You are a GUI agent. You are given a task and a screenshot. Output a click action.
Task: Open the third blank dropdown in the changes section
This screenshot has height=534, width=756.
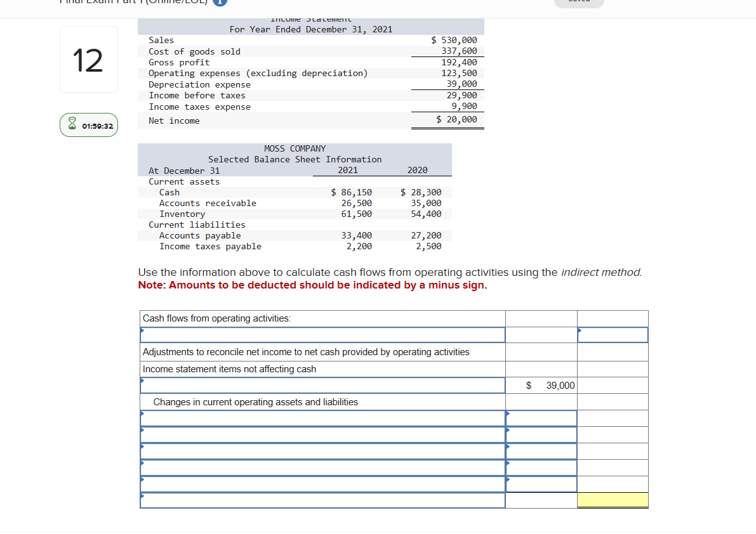click(x=317, y=451)
